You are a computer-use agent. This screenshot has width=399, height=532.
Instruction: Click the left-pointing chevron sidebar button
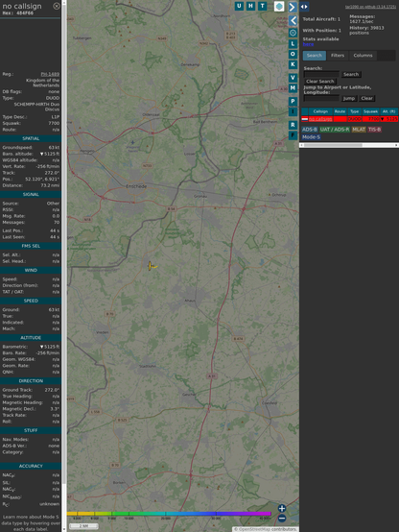click(293, 20)
